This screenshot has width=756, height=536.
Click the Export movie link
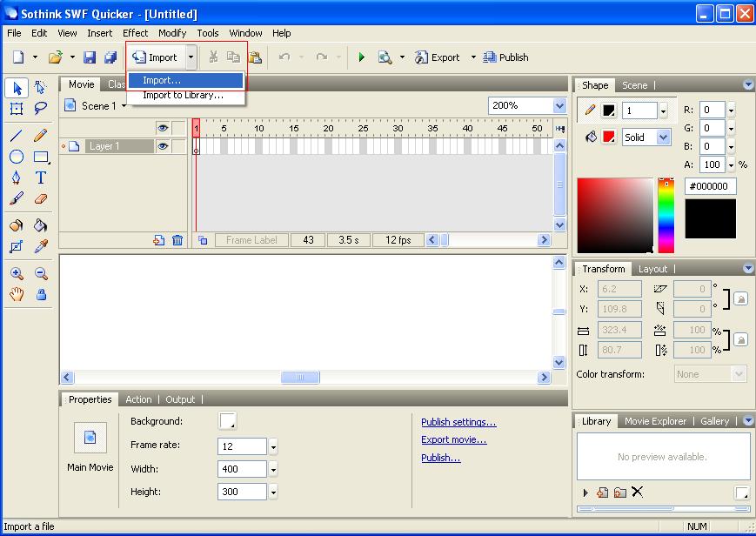(454, 439)
